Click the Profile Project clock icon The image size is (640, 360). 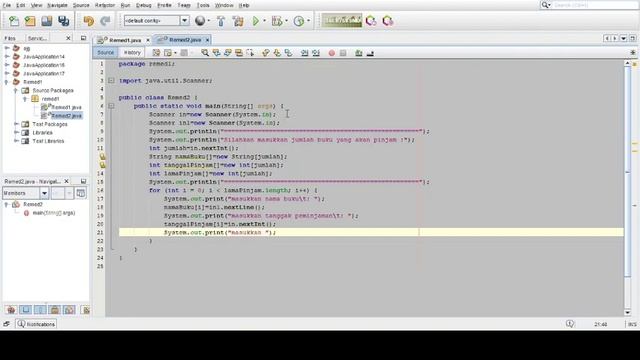[299, 21]
